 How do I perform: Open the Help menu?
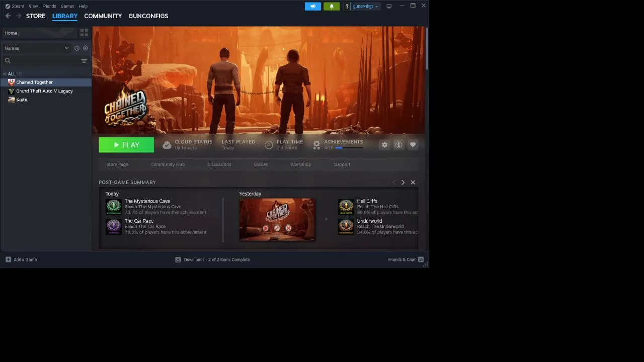(83, 6)
